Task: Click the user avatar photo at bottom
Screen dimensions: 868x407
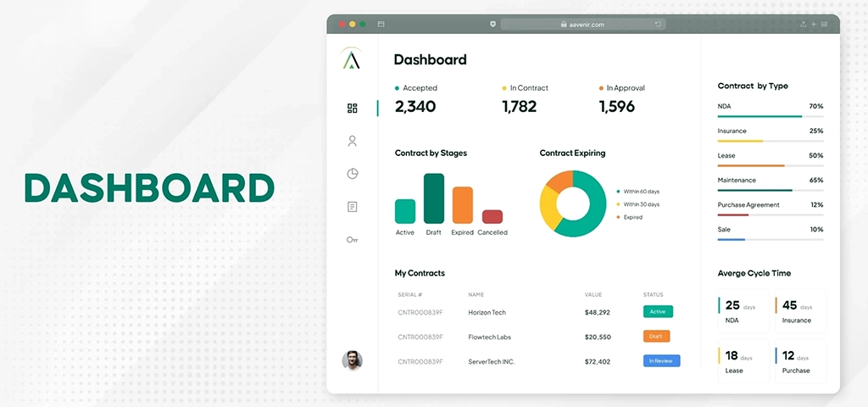Action: click(x=352, y=360)
